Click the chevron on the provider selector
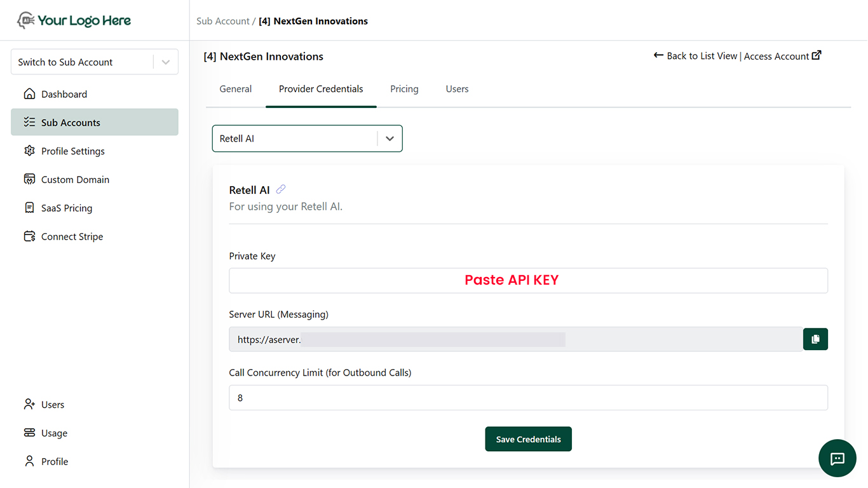The width and height of the screenshot is (868, 488). click(390, 139)
